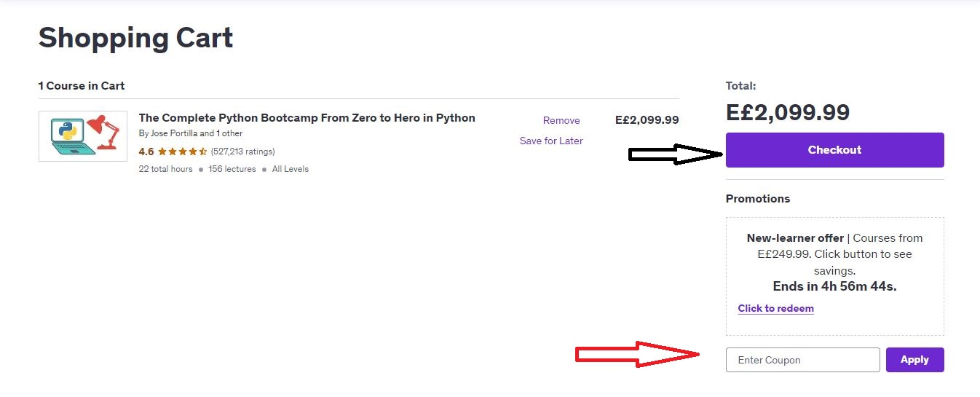Focus the Enter Coupon text field

[803, 360]
